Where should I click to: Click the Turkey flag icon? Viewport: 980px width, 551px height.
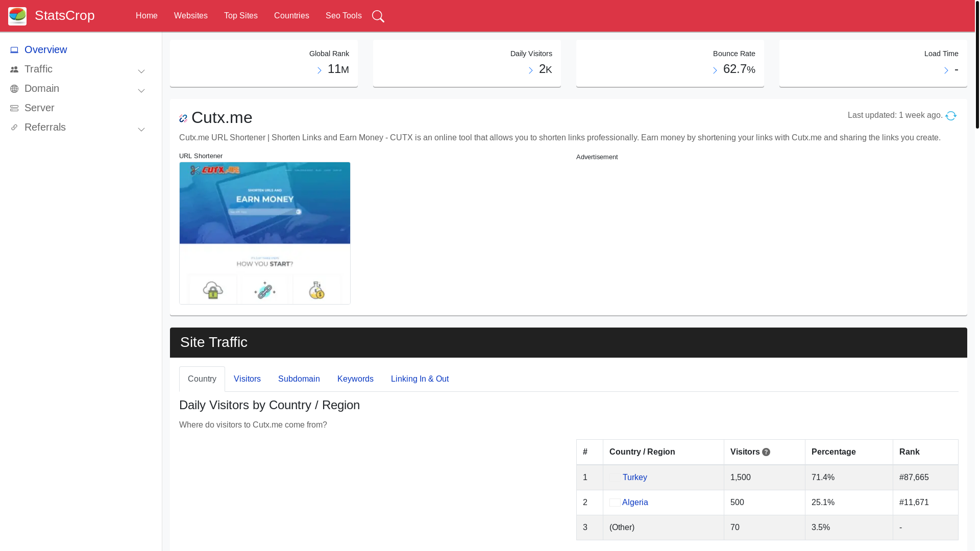point(615,478)
